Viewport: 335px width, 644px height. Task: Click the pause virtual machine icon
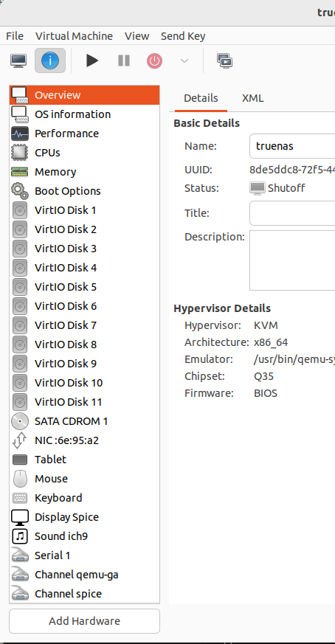[124, 60]
